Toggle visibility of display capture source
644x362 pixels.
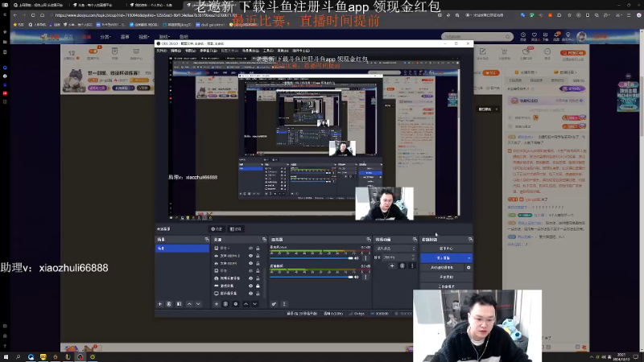pyautogui.click(x=250, y=294)
